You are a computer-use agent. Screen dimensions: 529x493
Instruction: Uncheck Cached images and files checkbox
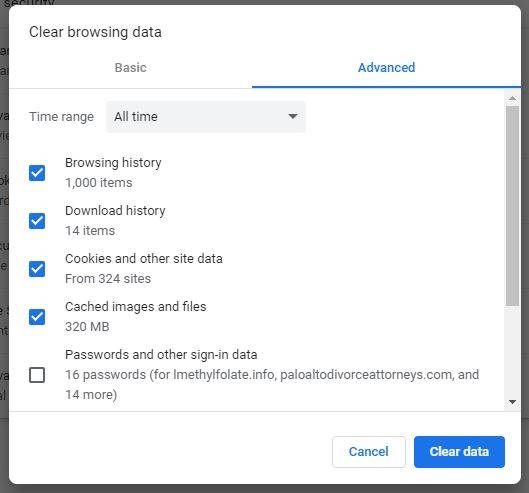[37, 317]
